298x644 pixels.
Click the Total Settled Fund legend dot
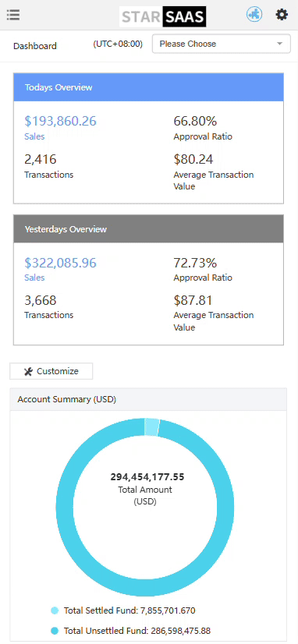coord(55,610)
